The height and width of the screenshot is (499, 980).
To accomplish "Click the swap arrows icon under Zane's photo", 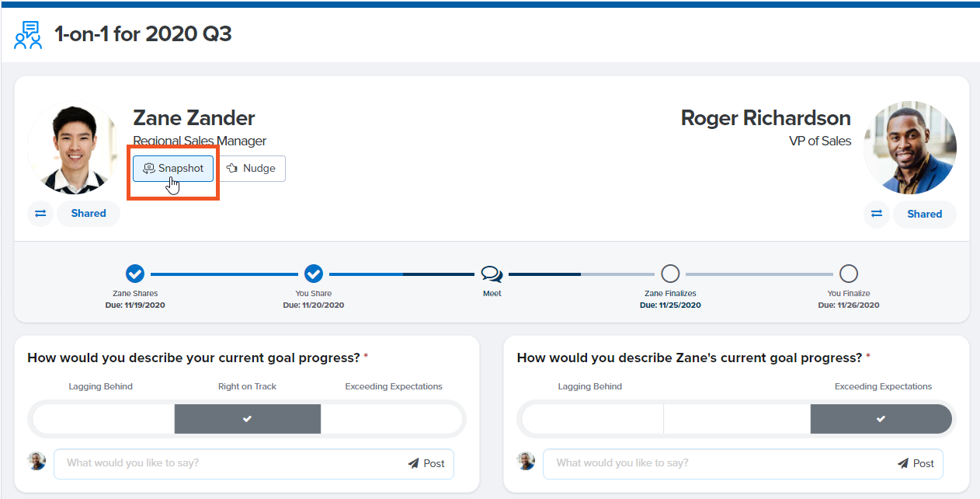I will click(x=40, y=214).
